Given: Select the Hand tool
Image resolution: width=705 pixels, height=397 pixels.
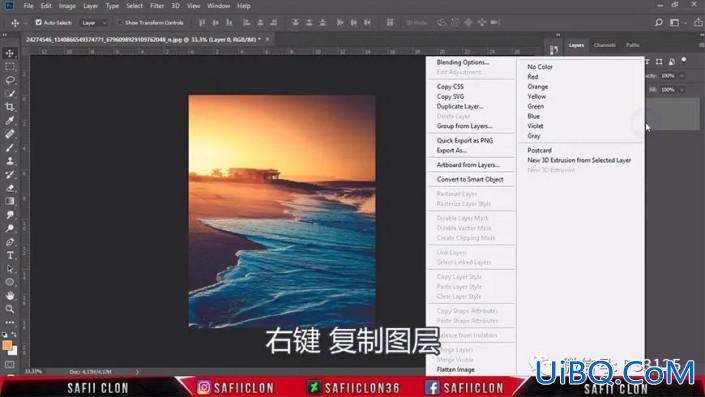Looking at the screenshot, I should point(9,296).
